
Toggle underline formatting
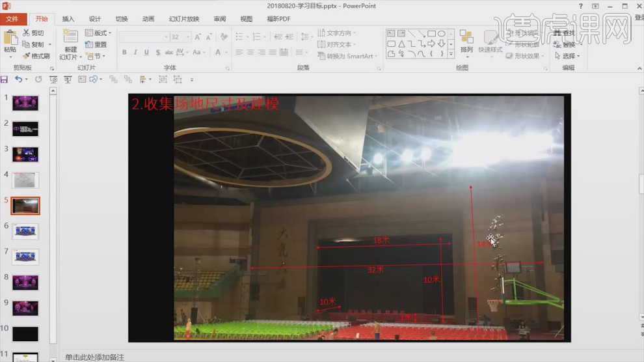[x=147, y=53]
